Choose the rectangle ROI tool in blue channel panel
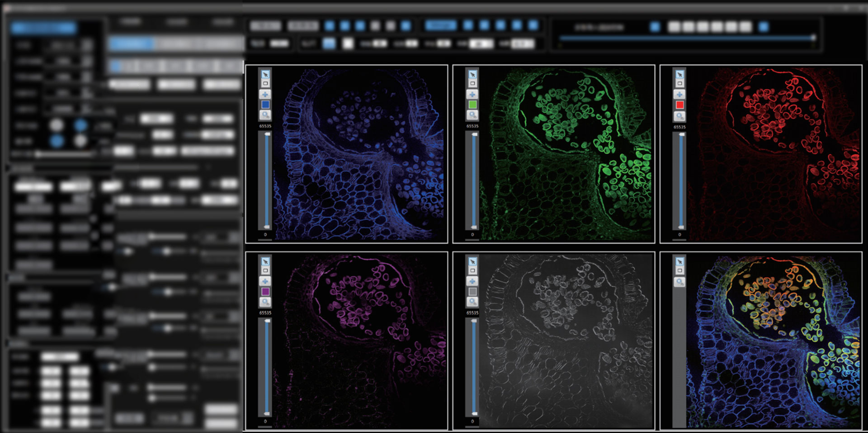 [x=265, y=84]
